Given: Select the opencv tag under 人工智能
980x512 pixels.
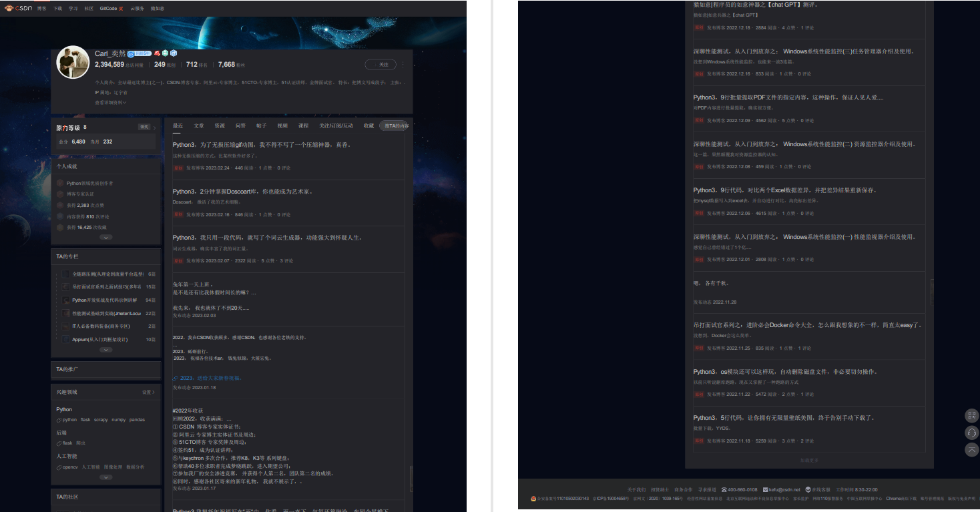Looking at the screenshot, I should pos(70,467).
